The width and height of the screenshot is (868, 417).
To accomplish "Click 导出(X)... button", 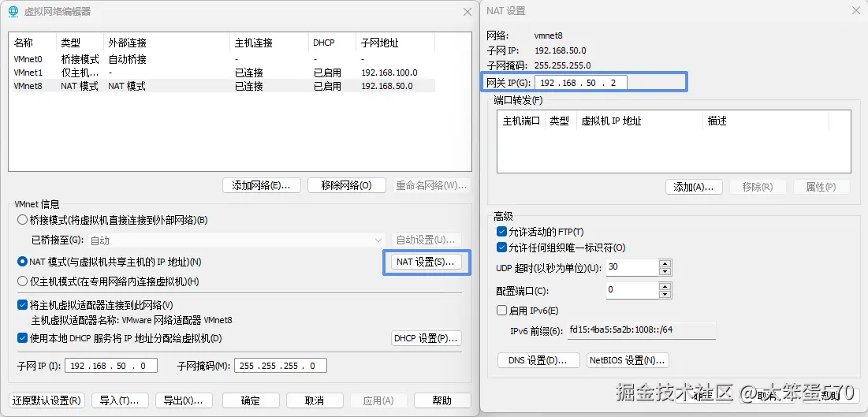I will tap(183, 400).
